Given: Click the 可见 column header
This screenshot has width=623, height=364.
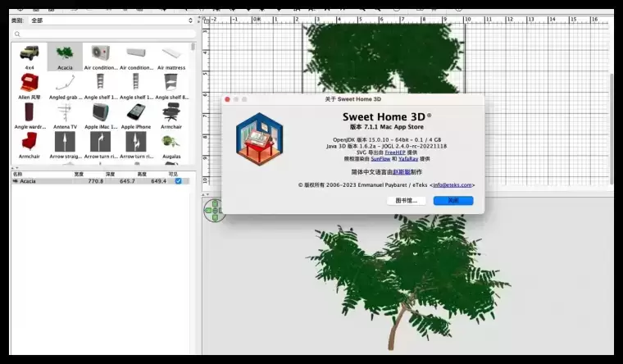Looking at the screenshot, I should (173, 174).
